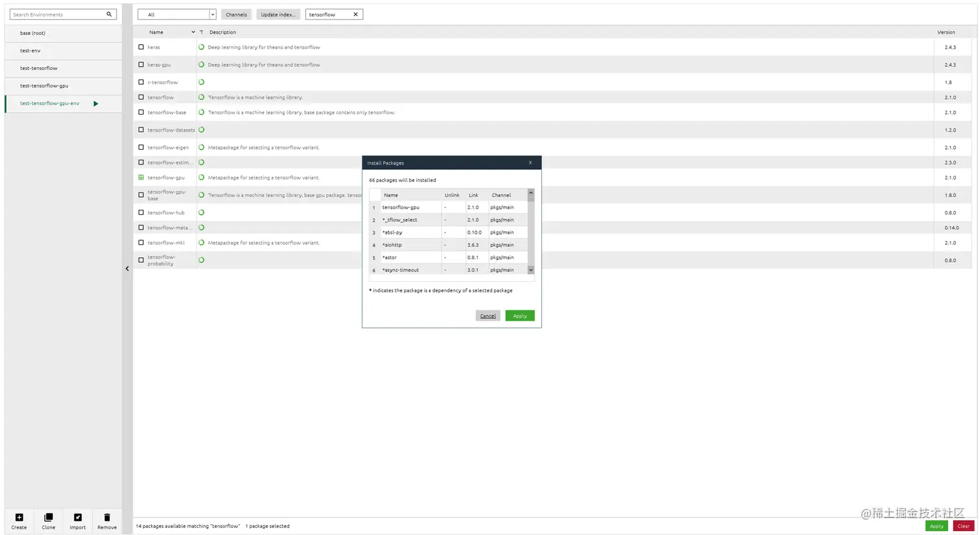
Task: Select the tensorflow-gpu row in dialog
Action: tap(449, 207)
